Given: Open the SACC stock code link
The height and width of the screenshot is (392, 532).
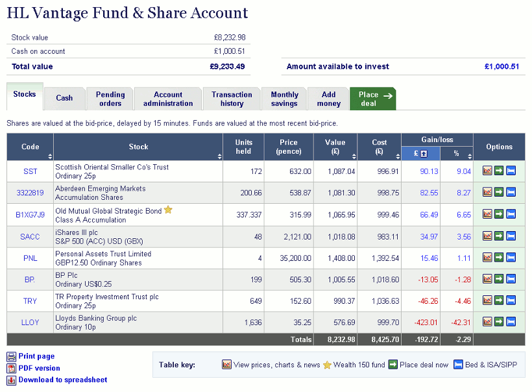Looking at the screenshot, I should click(30, 236).
